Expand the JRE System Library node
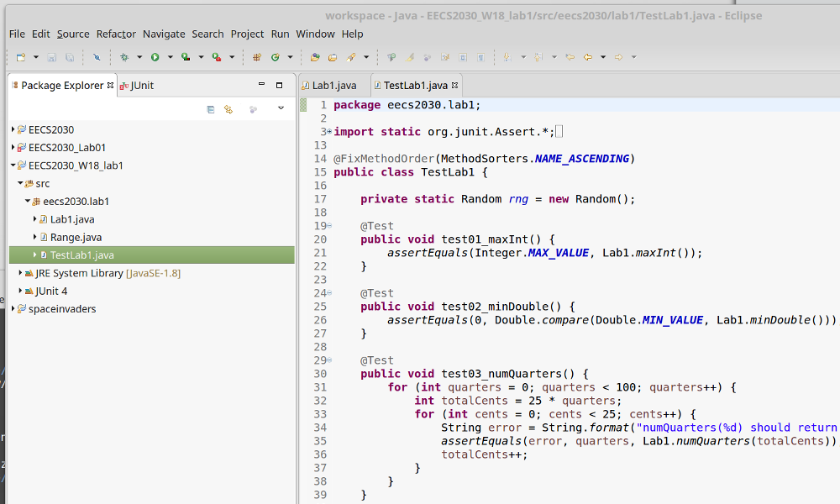840x504 pixels. [20, 273]
